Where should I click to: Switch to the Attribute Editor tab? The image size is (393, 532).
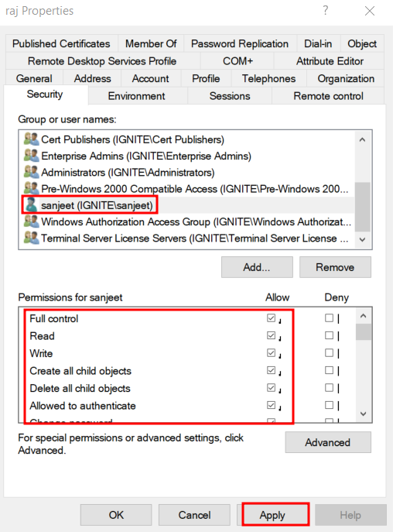pos(330,61)
